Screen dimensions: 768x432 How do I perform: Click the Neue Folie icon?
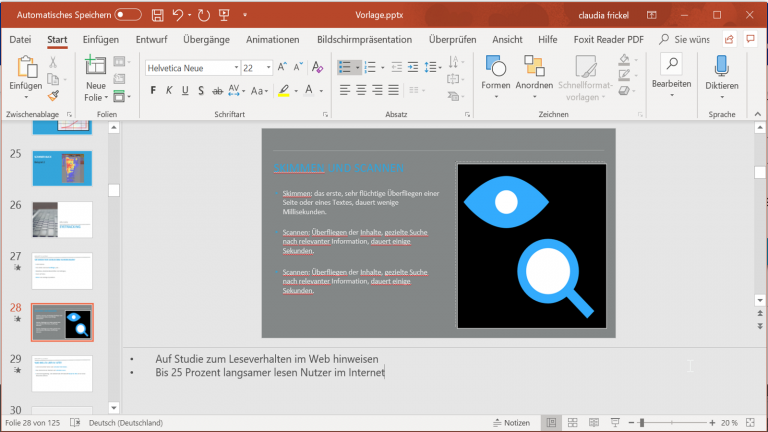(x=96, y=66)
